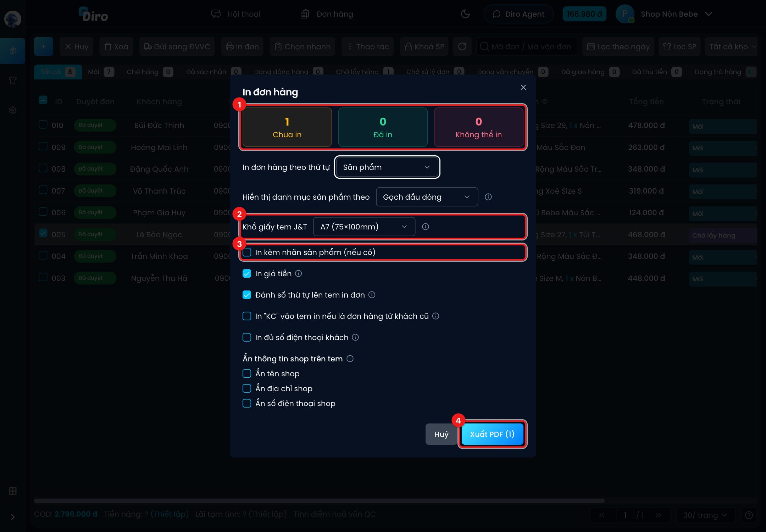Click the blue plus add-order button
The height and width of the screenshot is (532, 766).
coord(44,46)
